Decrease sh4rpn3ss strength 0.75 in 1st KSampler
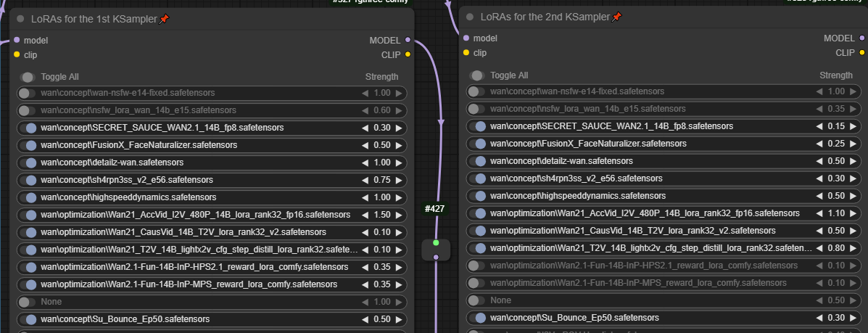Screen dimensions: 868x333 click(365, 180)
